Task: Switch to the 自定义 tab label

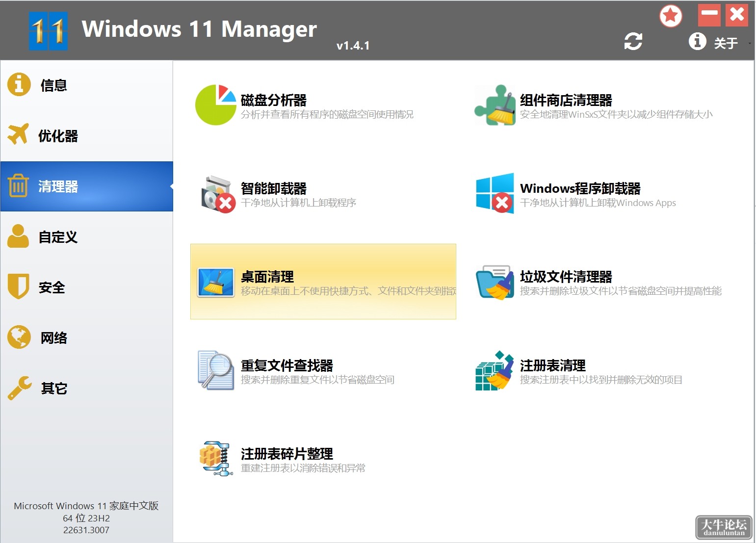Action: point(58,237)
